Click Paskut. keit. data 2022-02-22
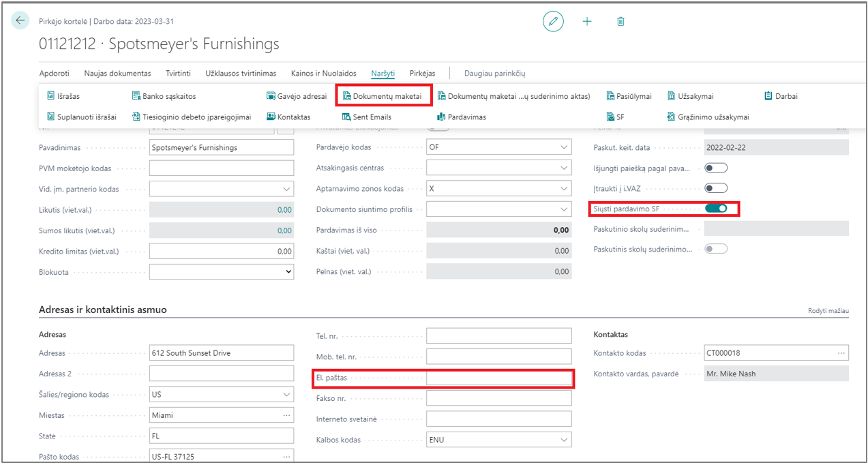This screenshot has height=465, width=868. point(776,147)
